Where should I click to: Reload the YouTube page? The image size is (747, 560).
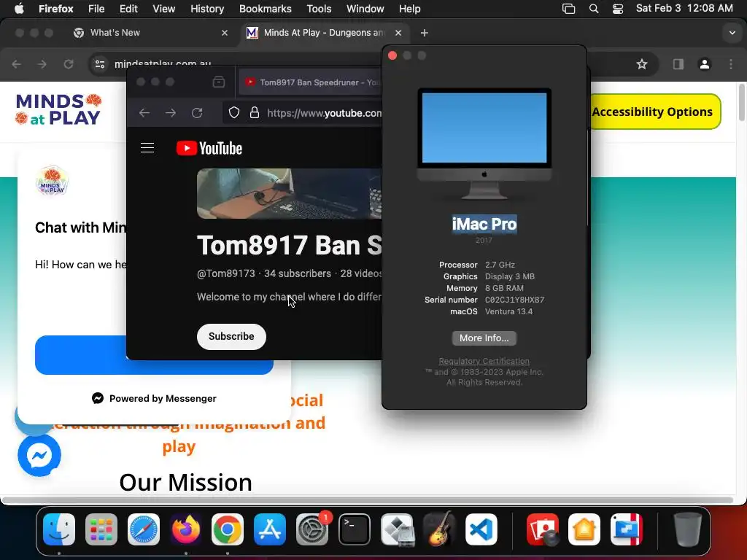coord(197,113)
